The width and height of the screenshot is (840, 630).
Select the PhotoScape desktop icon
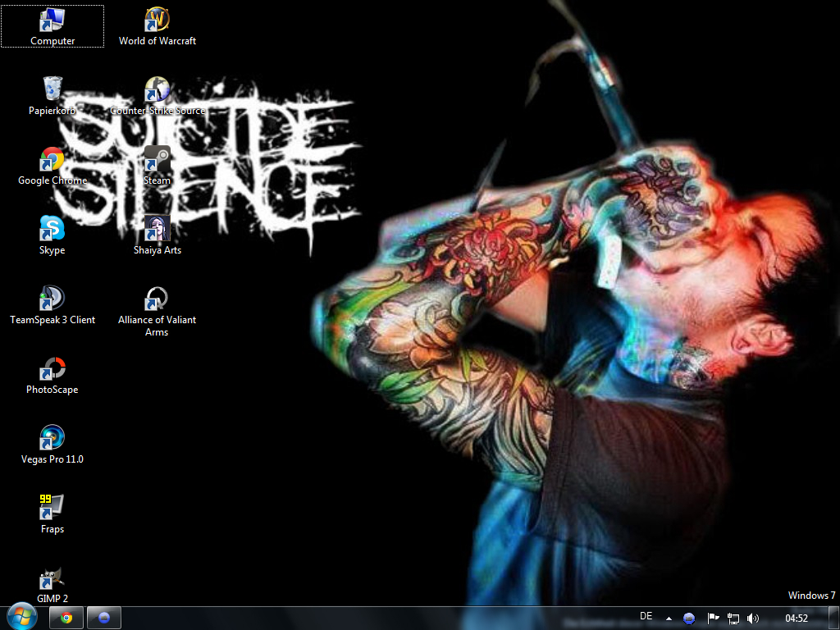click(x=52, y=375)
